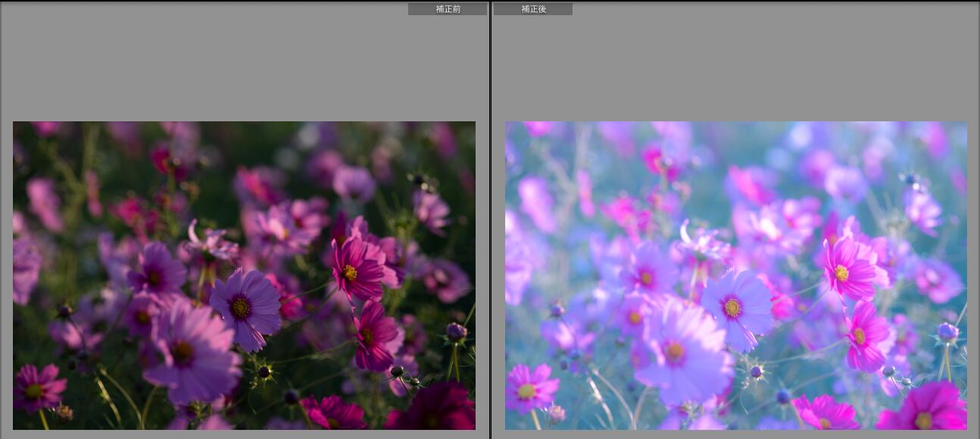Screen dimensions: 980x439
Task: Click the purple cosmos's center in the 補正前 photo
Action: [x=241, y=307]
